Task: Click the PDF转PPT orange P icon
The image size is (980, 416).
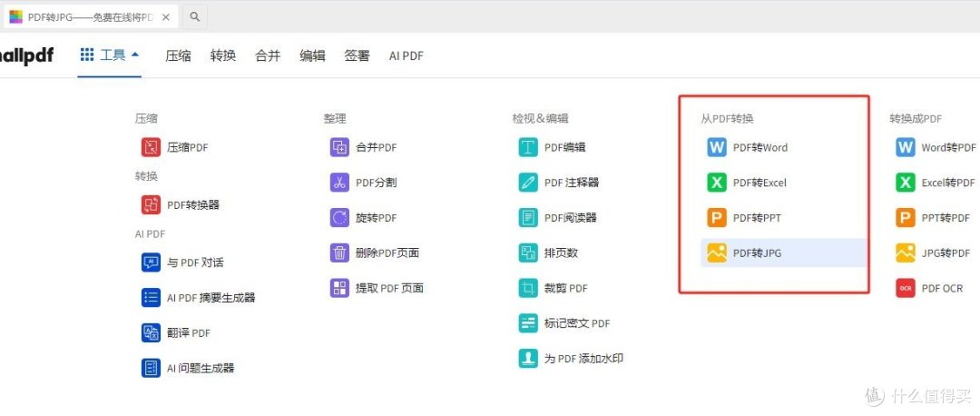Action: pyautogui.click(x=717, y=218)
